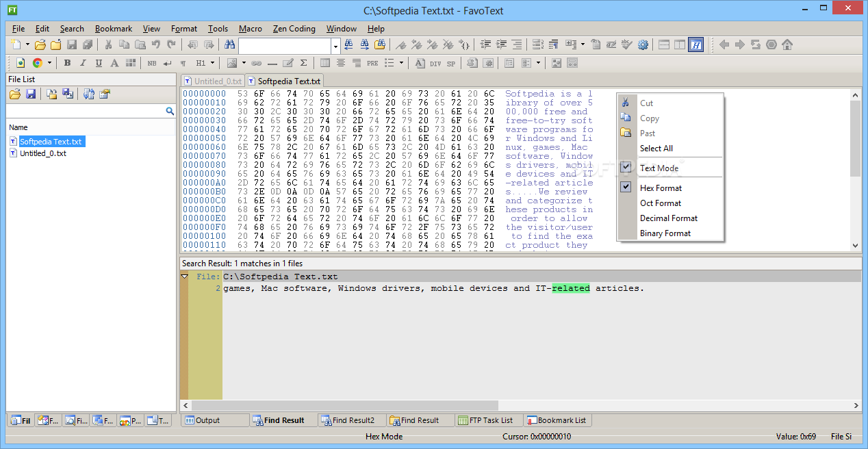The width and height of the screenshot is (868, 449).
Task: Click the spell check abc icon
Action: pyautogui.click(x=626, y=44)
